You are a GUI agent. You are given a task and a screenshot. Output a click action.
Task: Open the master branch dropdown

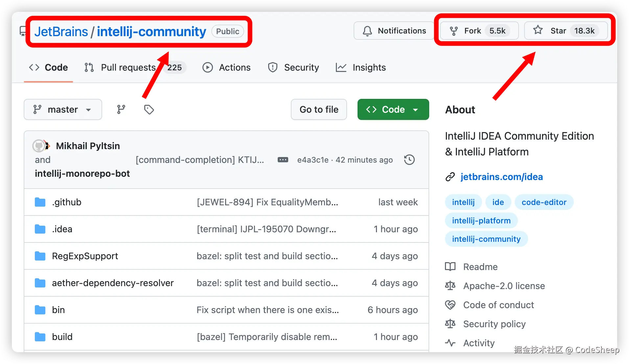click(63, 109)
